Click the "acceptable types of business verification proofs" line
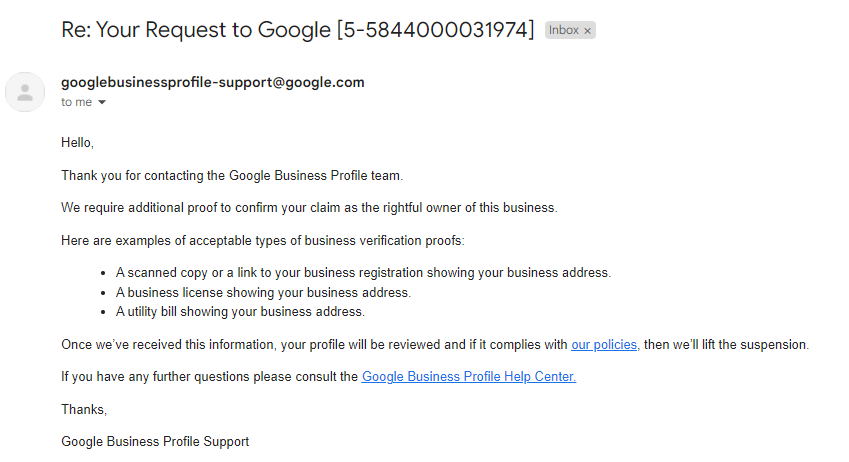 coord(263,240)
